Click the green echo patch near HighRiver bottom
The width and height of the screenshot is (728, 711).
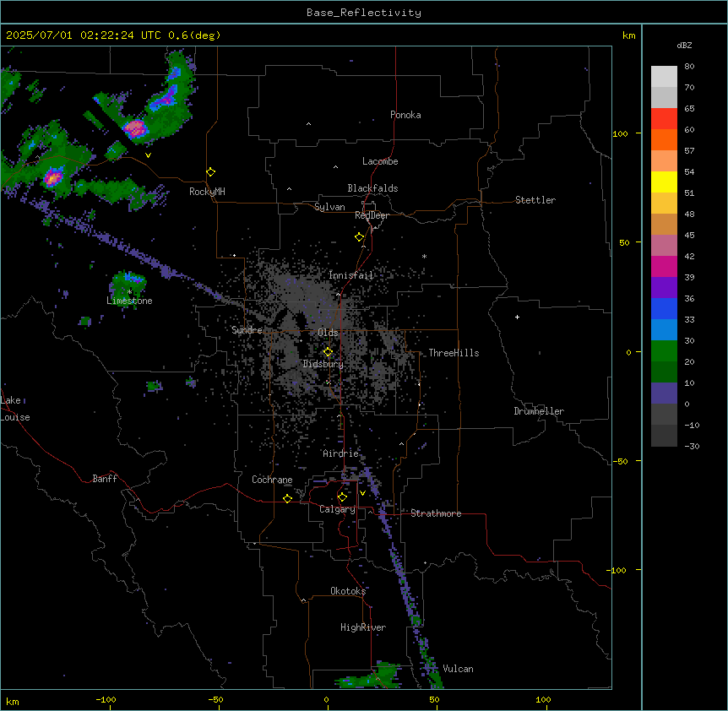[369, 676]
